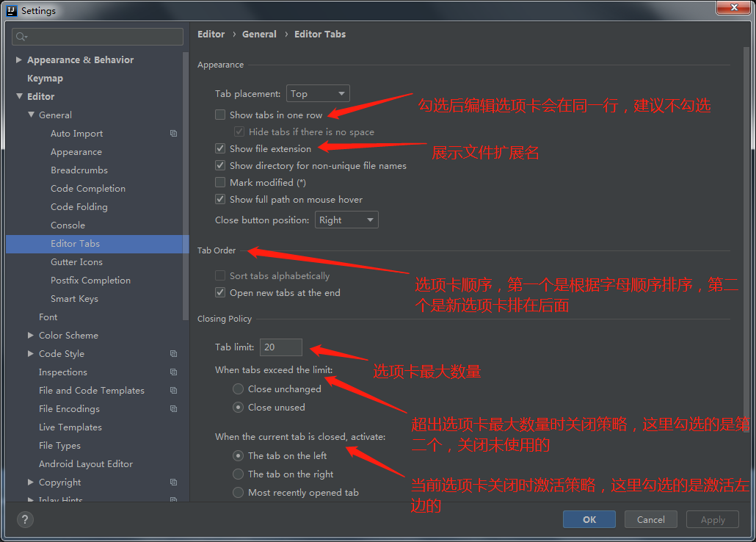Click the icon beside File Encodings
Screen dimensions: 756x542
click(173, 409)
